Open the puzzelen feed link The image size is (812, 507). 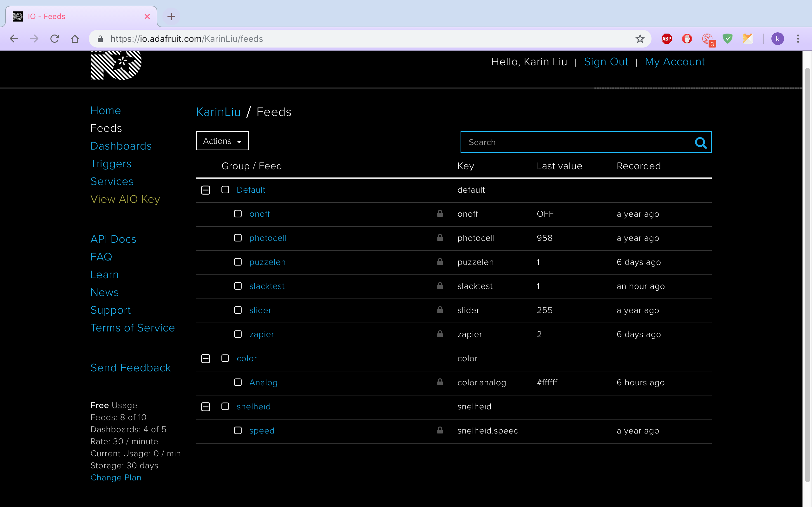(267, 262)
